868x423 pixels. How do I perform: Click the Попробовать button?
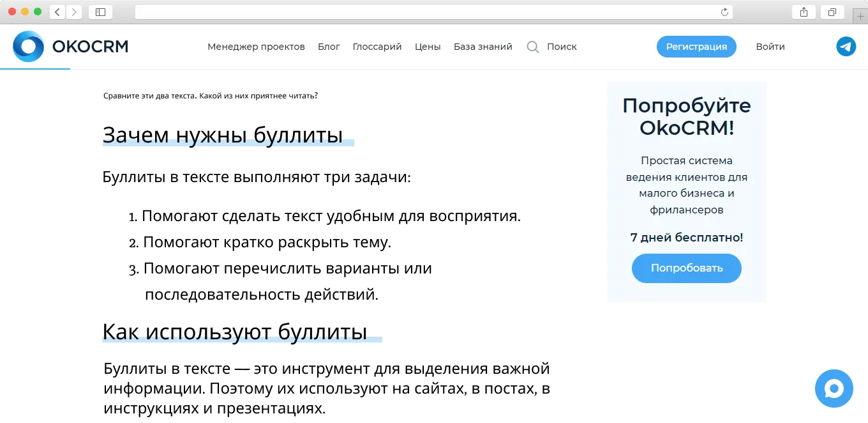pos(687,268)
